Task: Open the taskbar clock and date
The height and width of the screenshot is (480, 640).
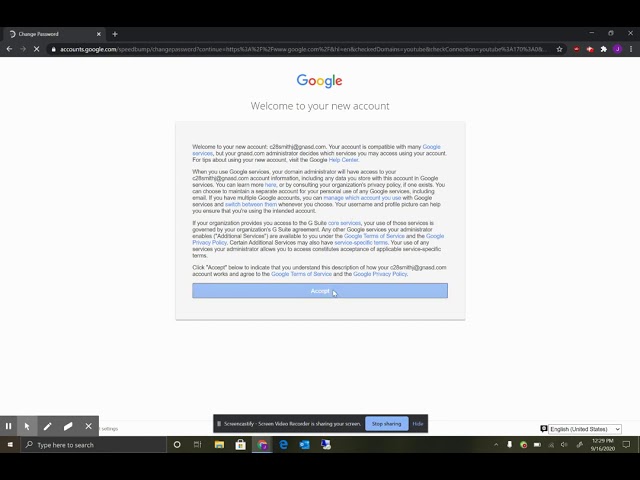Action: (602, 444)
